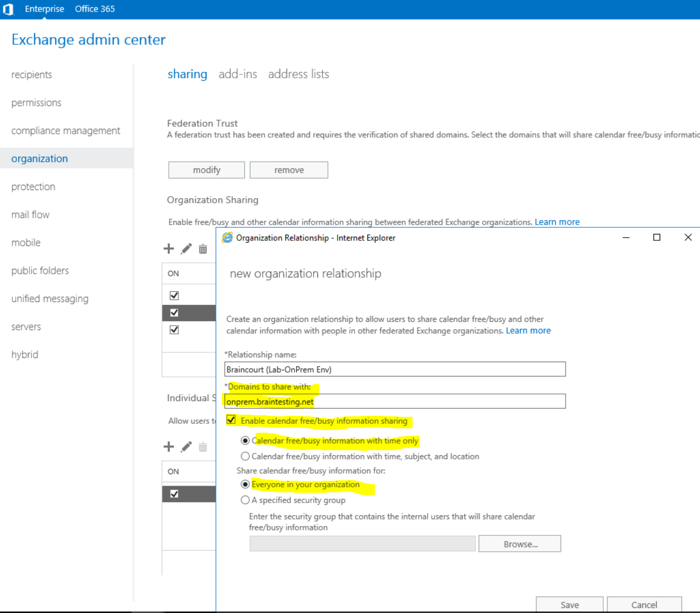Add a new organization sharing relationship

click(168, 249)
